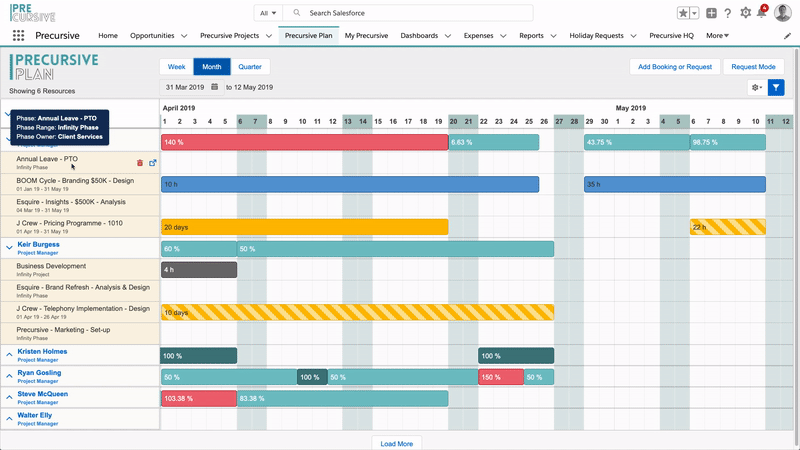The image size is (800, 450).
Task: Open the Setup gear icon in header
Action: coord(745,13)
